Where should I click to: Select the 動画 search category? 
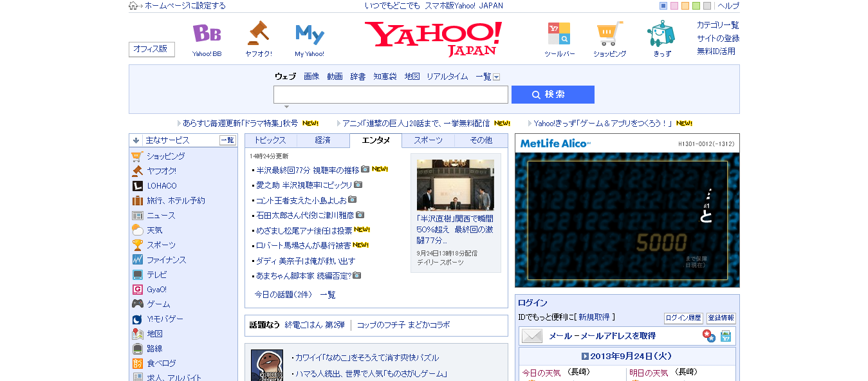335,77
